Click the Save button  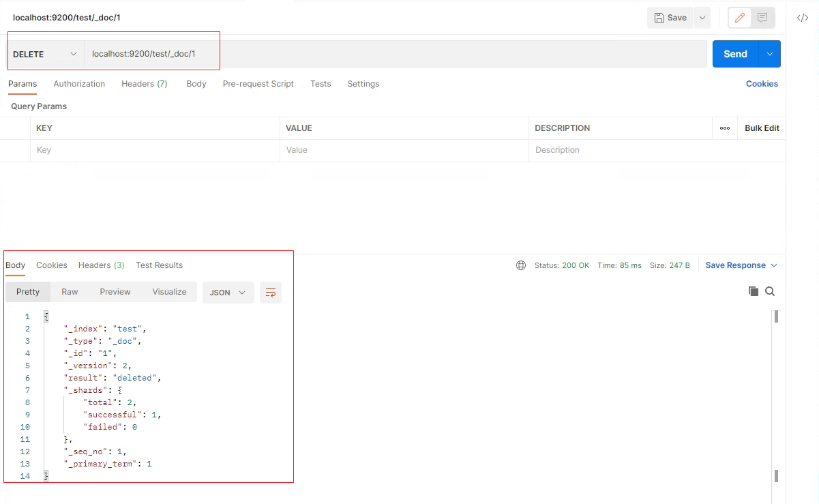tap(670, 18)
